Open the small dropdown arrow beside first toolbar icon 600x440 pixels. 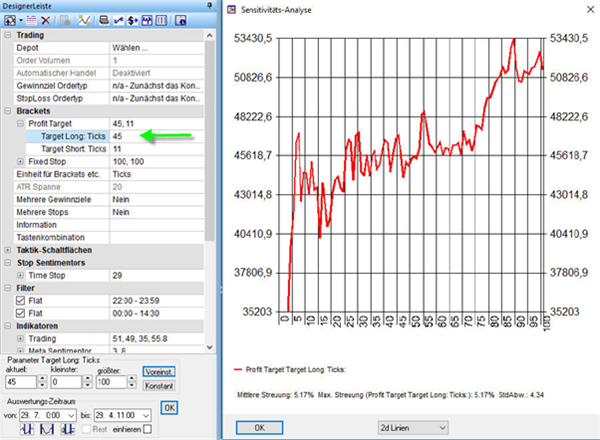pos(21,20)
